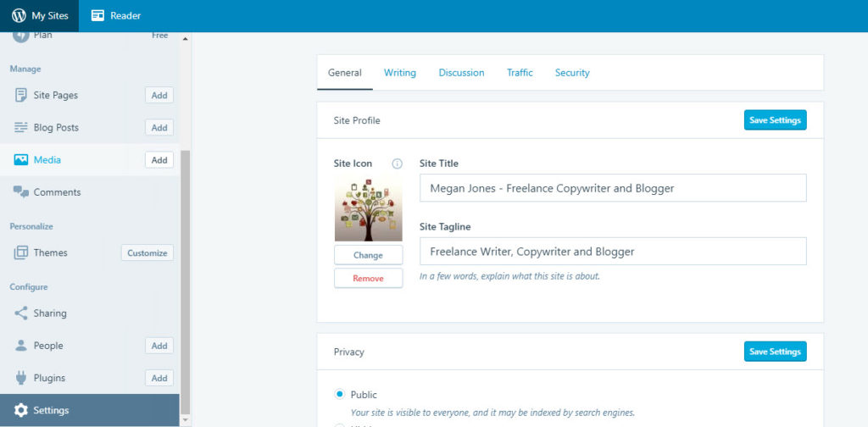The height and width of the screenshot is (427, 868).
Task: Select the Public privacy radio button
Action: (x=340, y=395)
